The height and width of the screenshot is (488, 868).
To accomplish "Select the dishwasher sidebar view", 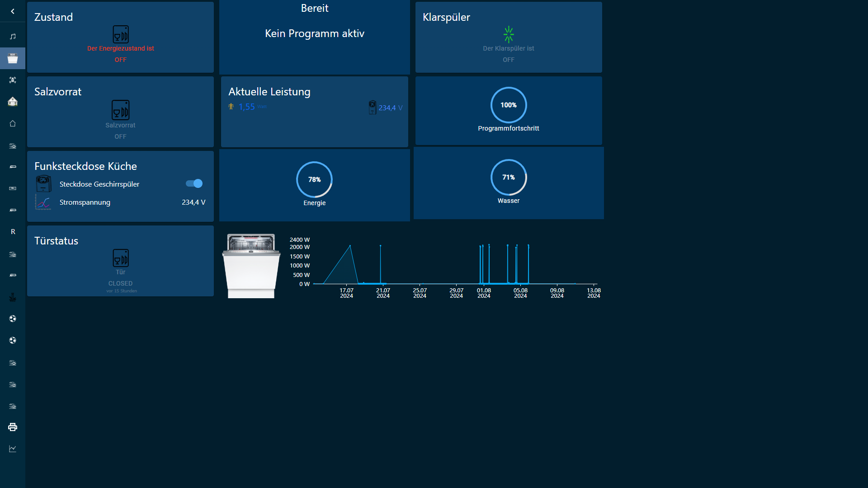I will (13, 58).
